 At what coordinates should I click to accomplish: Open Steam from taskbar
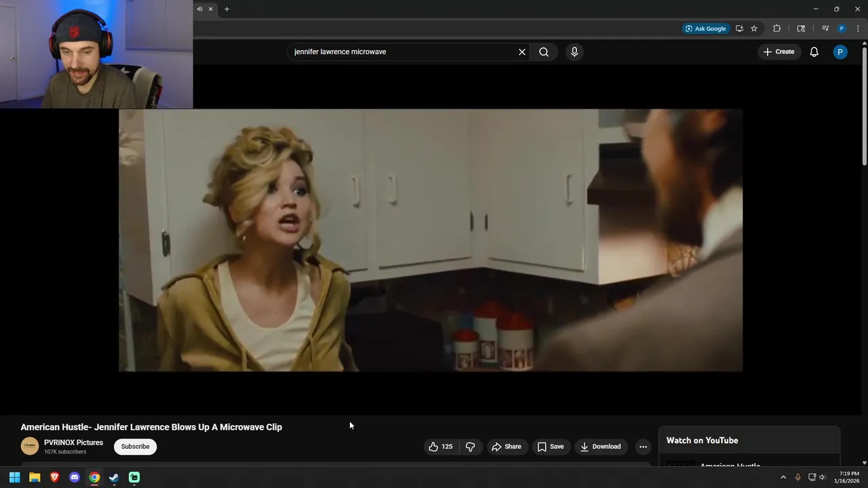(114, 477)
